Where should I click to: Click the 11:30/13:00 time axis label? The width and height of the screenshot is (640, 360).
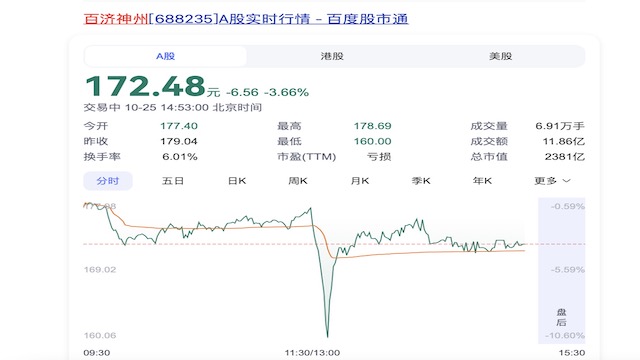click(x=312, y=353)
